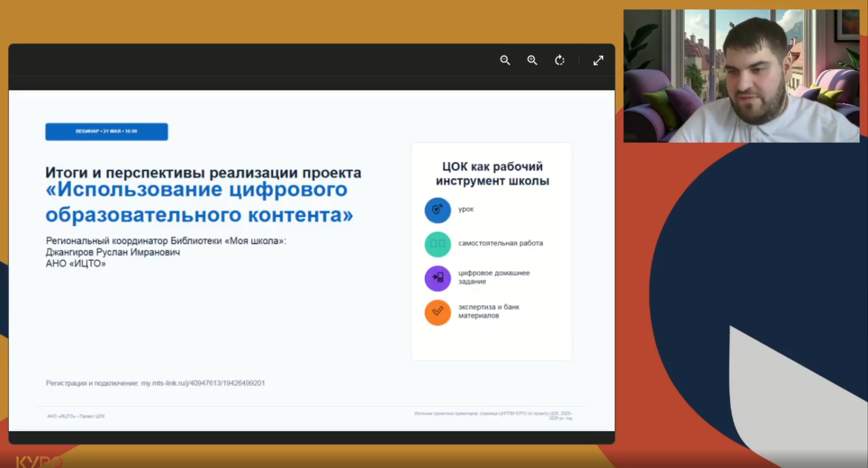Click the orange checkmark 'экспертиза' icon
868x468 pixels.
click(437, 312)
